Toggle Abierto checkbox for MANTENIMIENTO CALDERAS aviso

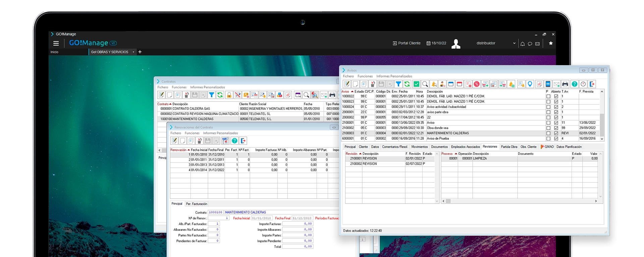pyautogui.click(x=556, y=133)
